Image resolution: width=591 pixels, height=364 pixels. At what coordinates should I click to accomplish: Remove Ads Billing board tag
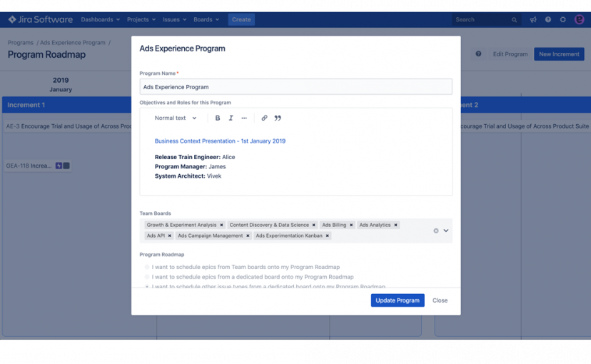click(x=351, y=225)
